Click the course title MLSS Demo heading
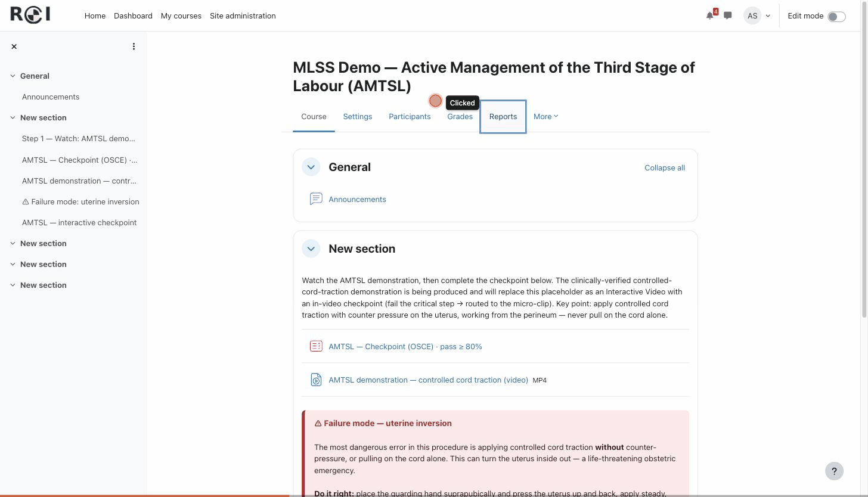 point(494,76)
